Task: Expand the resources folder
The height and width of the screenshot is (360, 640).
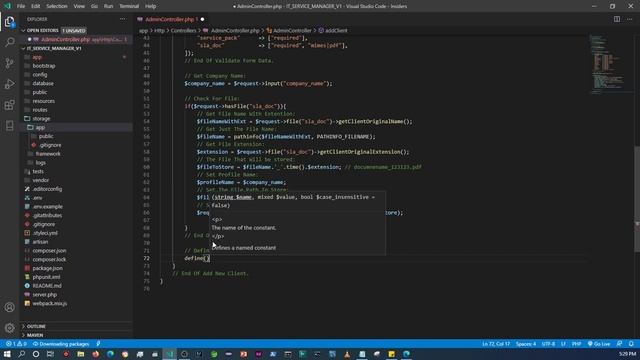Action: (x=44, y=101)
